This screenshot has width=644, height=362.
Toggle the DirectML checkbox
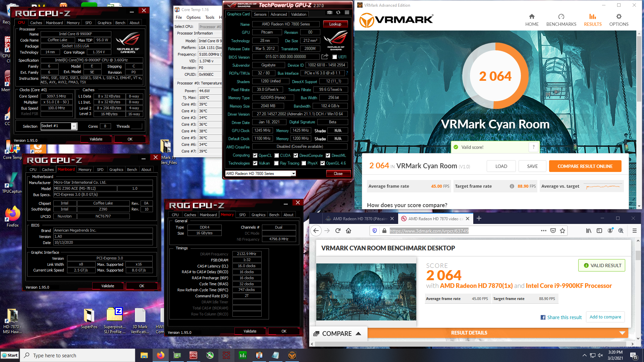point(328,156)
